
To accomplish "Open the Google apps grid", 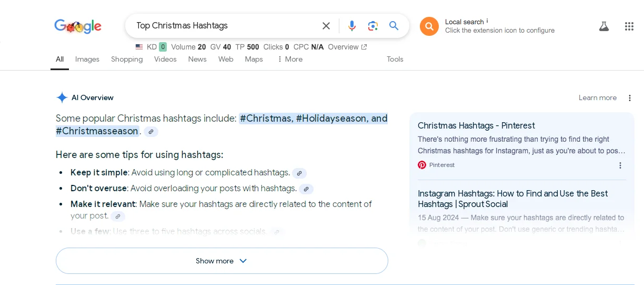I will (x=629, y=26).
